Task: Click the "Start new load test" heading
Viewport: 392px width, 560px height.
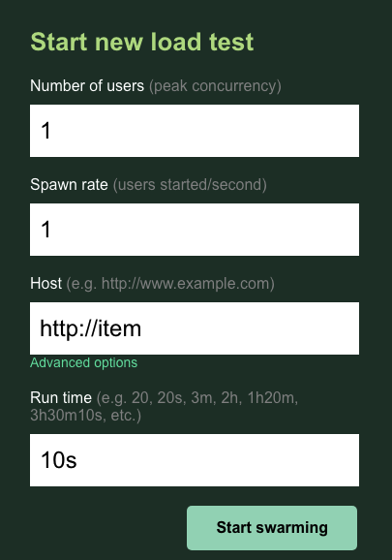Action: click(x=142, y=42)
